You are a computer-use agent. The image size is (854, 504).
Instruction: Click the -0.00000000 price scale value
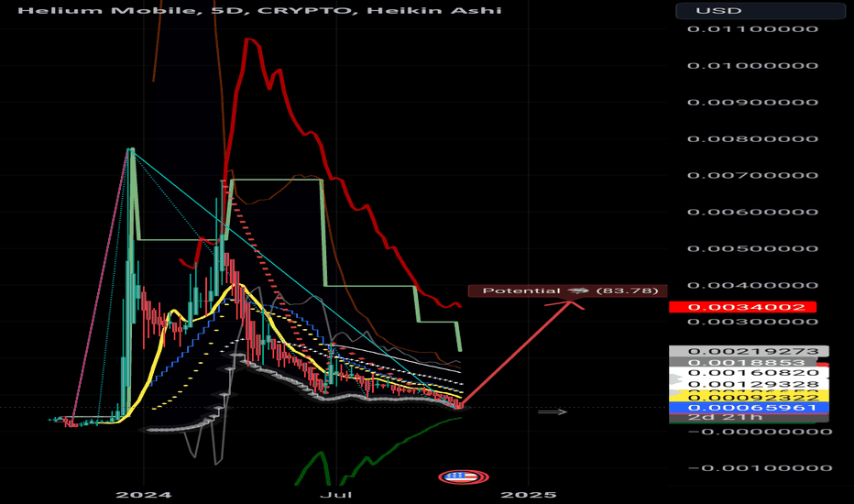pos(760,432)
